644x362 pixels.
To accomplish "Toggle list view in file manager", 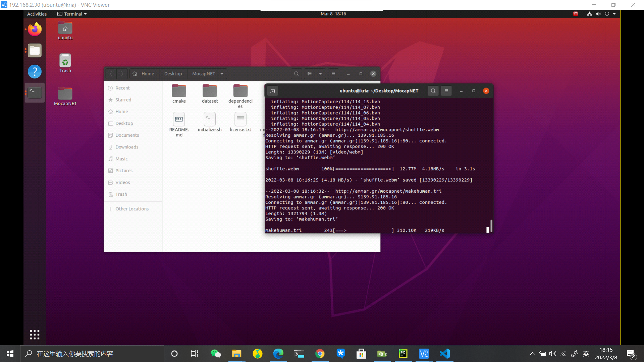I will click(x=310, y=74).
